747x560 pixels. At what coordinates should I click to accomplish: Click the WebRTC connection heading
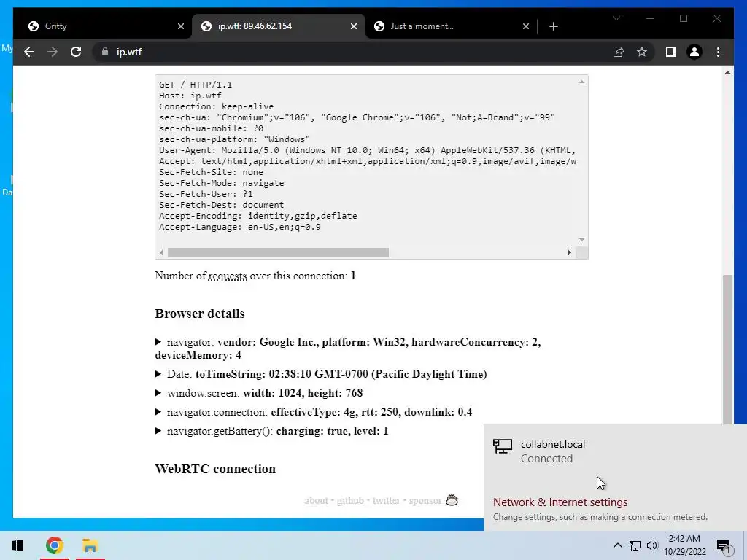point(215,469)
